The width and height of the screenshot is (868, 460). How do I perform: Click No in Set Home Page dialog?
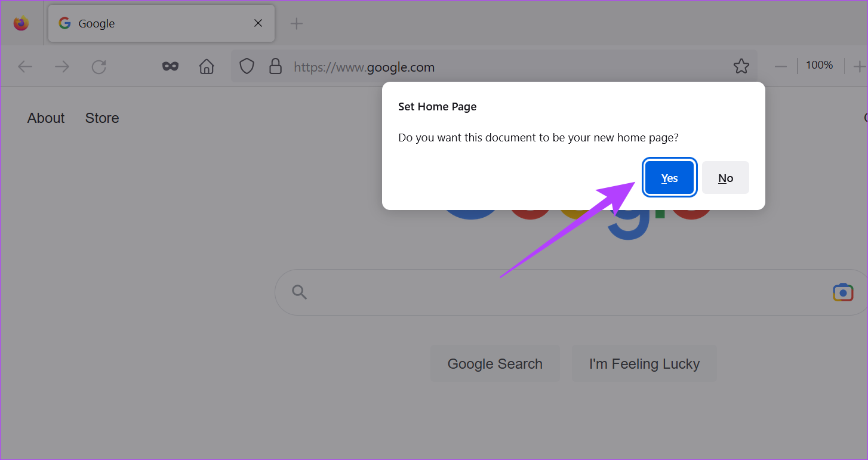pyautogui.click(x=725, y=178)
